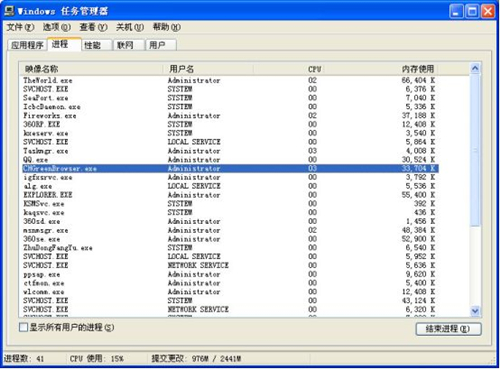Image resolution: width=500 pixels, height=369 pixels.
Task: Select the ppsap.exe process
Action: click(229, 274)
